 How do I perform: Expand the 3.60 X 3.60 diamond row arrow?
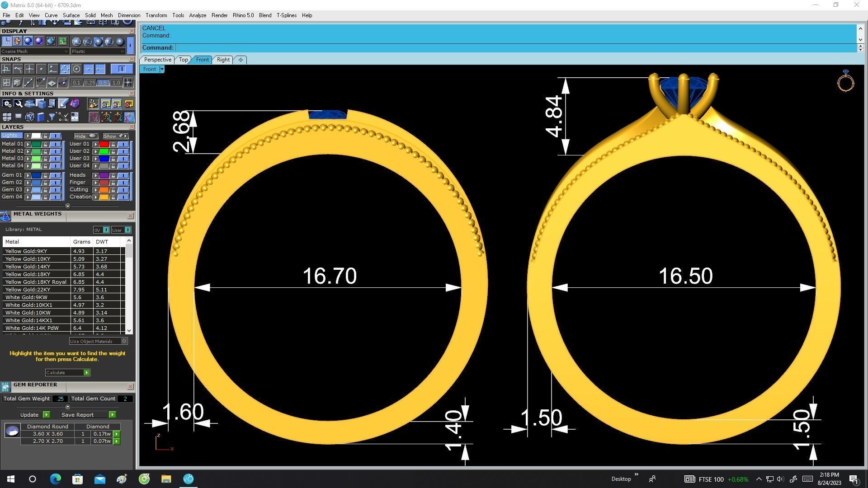click(x=117, y=434)
